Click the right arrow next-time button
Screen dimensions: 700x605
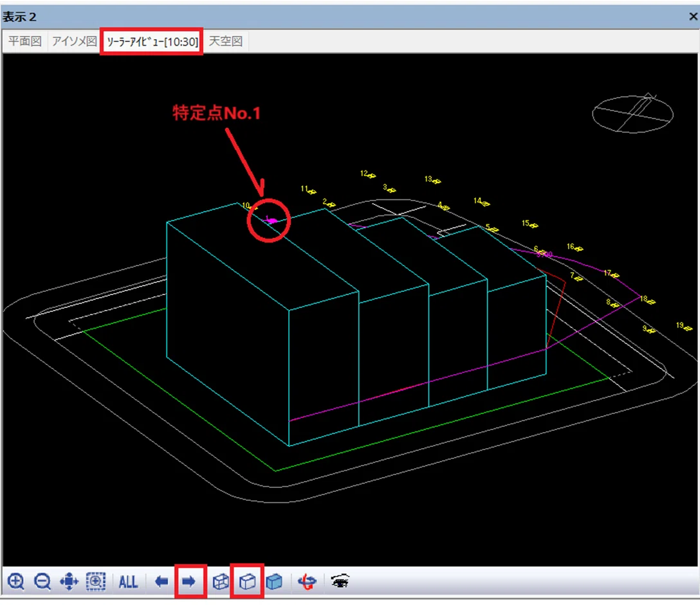[189, 581]
